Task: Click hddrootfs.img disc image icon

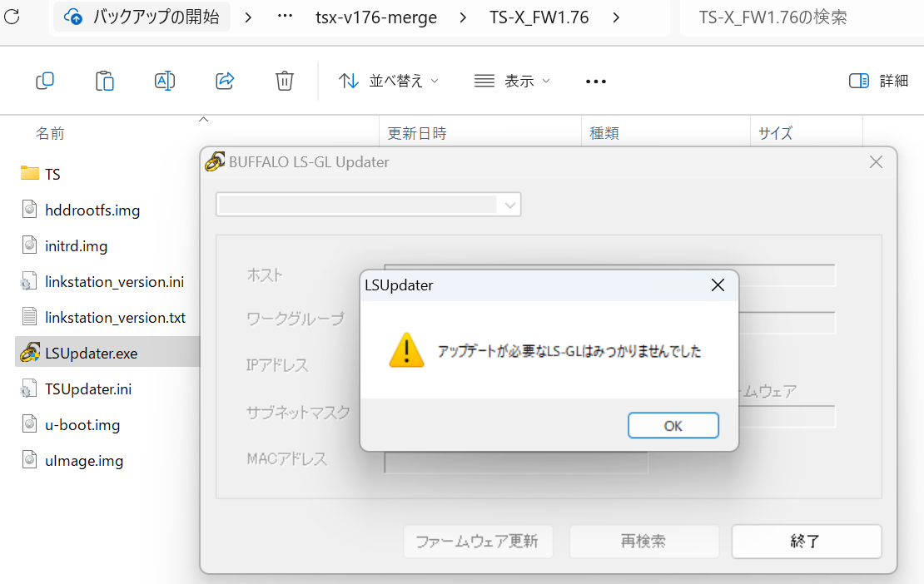Action: (29, 210)
